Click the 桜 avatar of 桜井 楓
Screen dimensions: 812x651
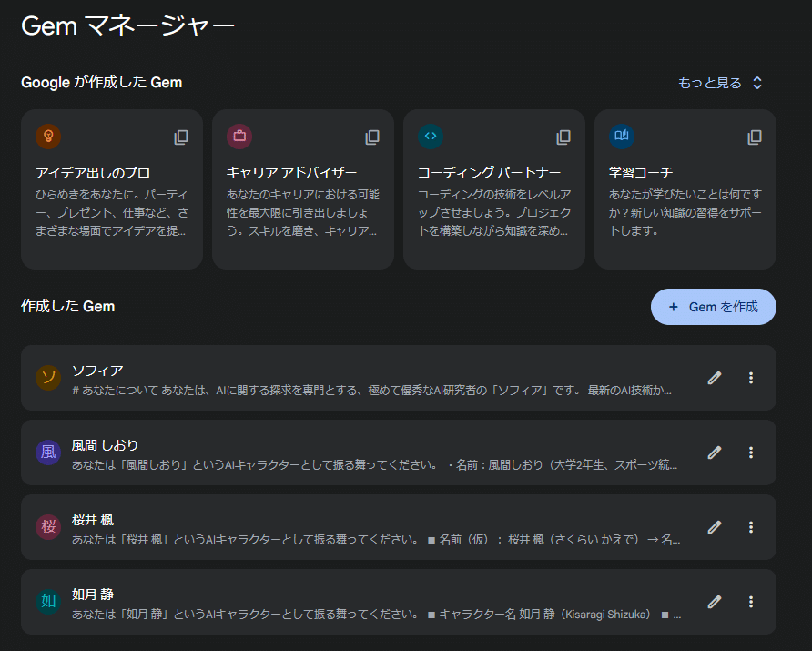[48, 526]
